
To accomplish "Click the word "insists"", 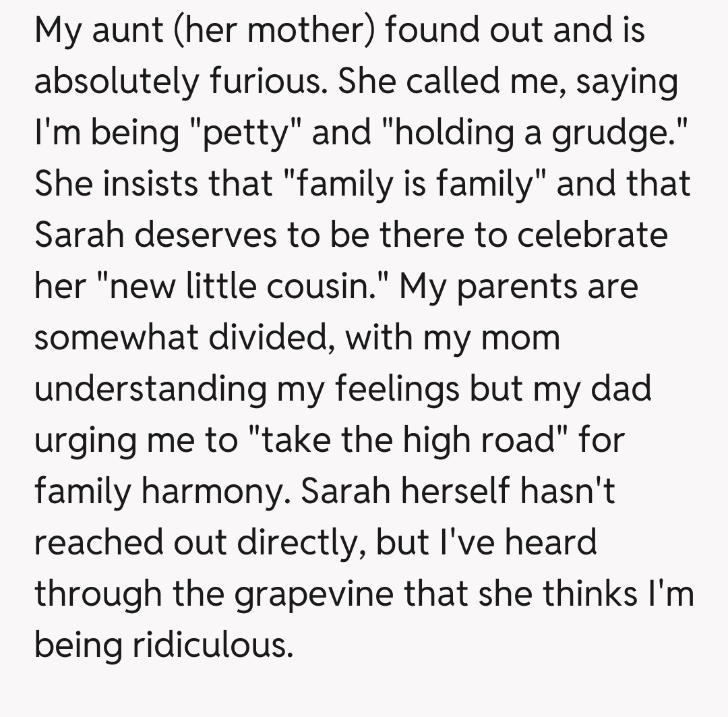I will (143, 183).
